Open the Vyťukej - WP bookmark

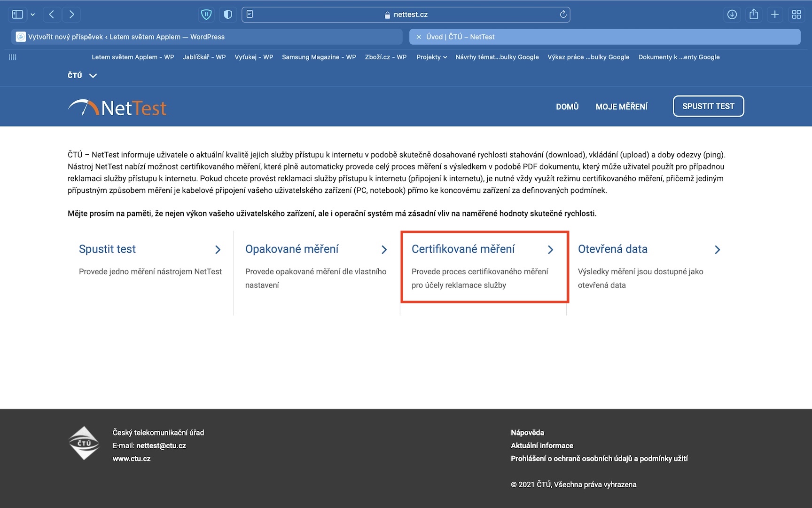[x=254, y=57]
